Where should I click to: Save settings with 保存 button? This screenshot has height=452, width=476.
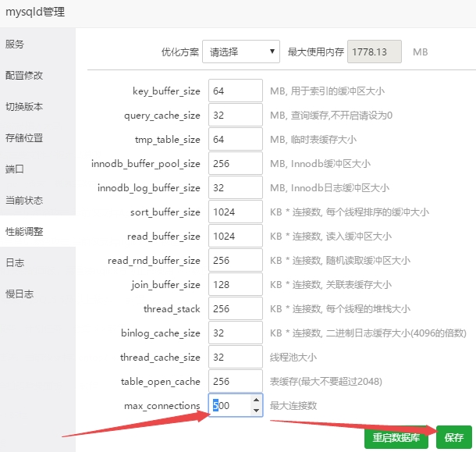tap(454, 437)
